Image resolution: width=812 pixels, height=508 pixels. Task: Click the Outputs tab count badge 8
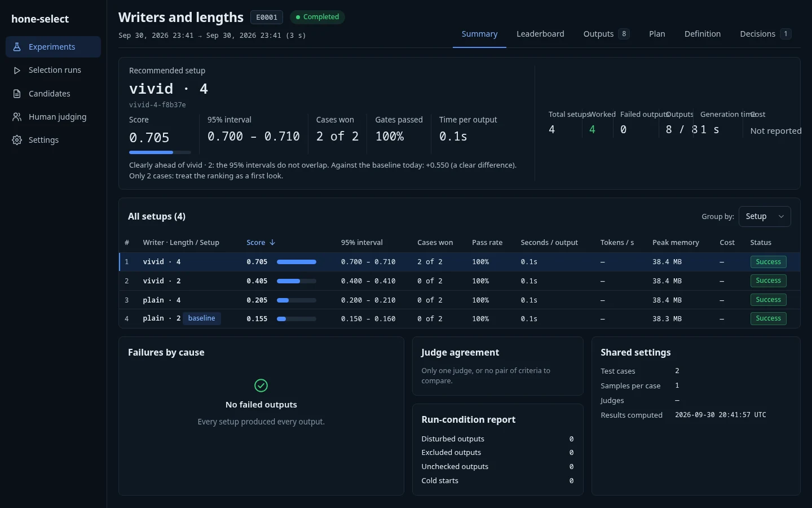(624, 34)
